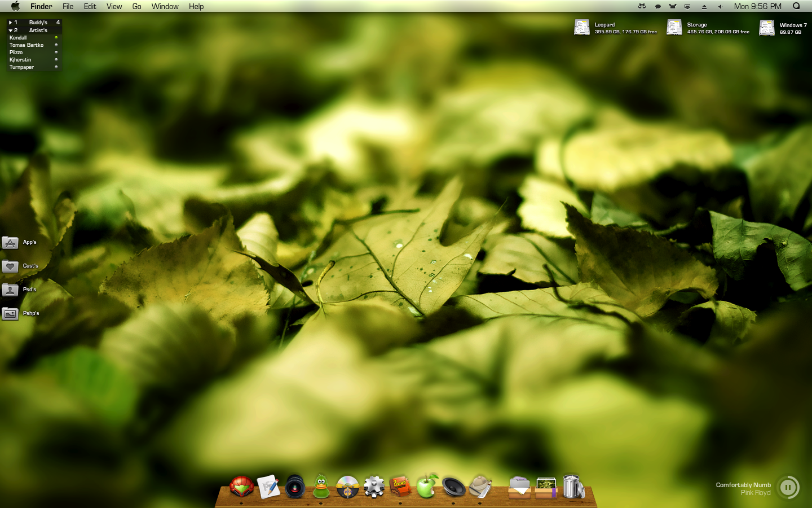Expand the Buddy's group triangle
The height and width of the screenshot is (508, 812).
click(10, 23)
